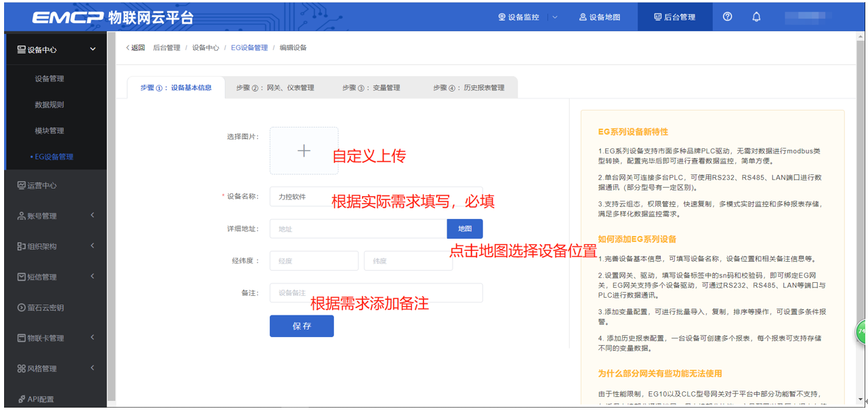Screen dimensions: 868x411
Task: Click the 返回 back link
Action: pos(135,47)
